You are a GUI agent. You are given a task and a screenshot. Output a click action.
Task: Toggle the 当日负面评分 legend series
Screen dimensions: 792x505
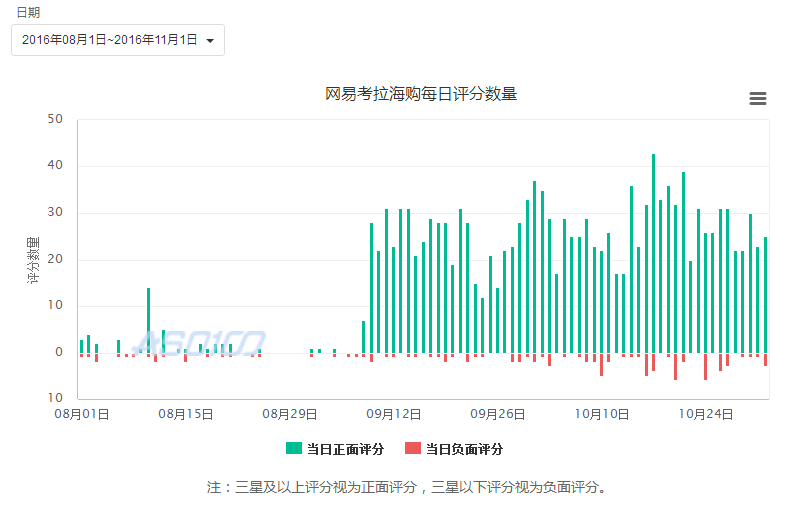454,448
